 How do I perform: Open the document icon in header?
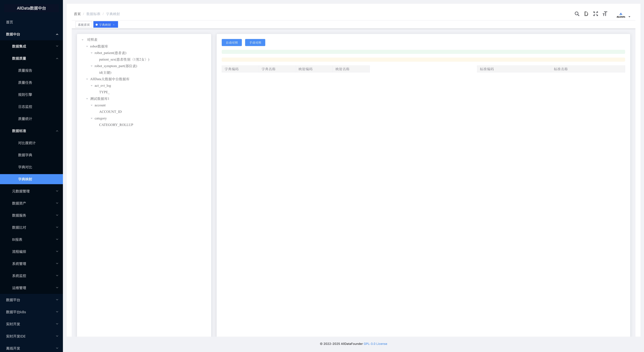[586, 14]
